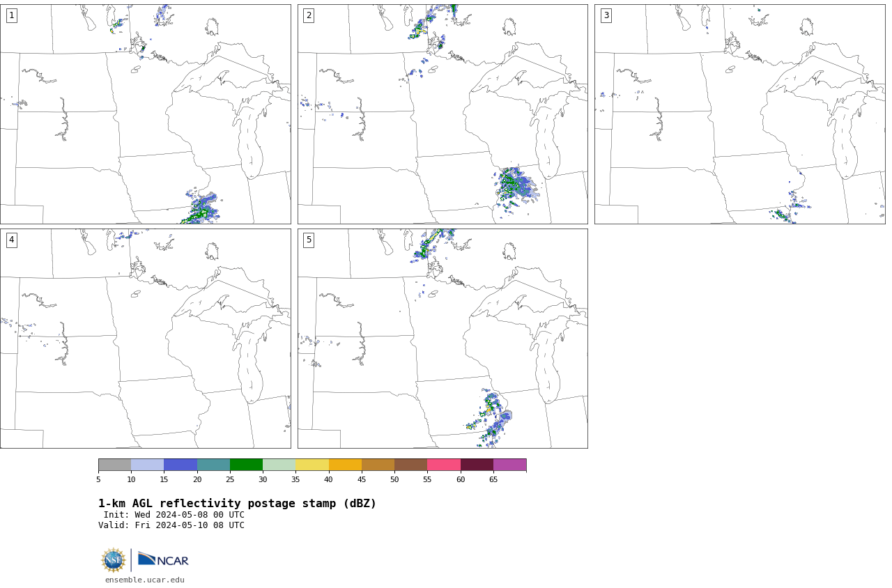Select the orange 40-45 dBZ swatch
Viewport: 892px width, 588px height.
pyautogui.click(x=345, y=465)
